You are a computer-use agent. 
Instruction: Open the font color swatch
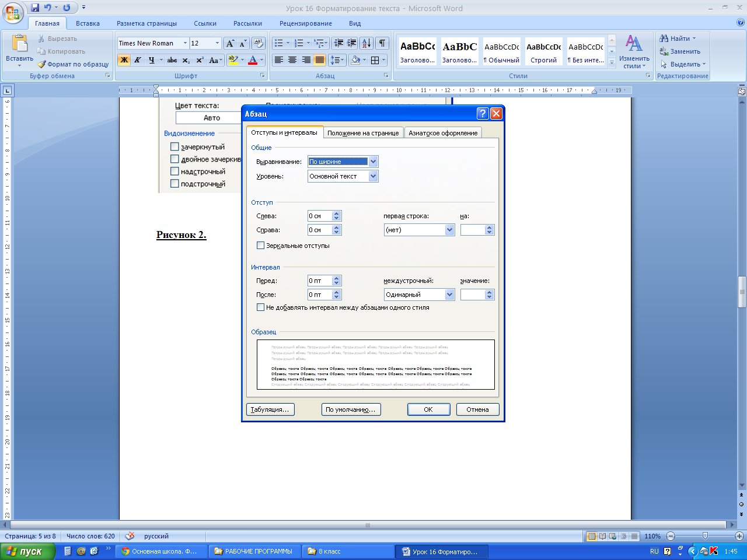(253, 60)
